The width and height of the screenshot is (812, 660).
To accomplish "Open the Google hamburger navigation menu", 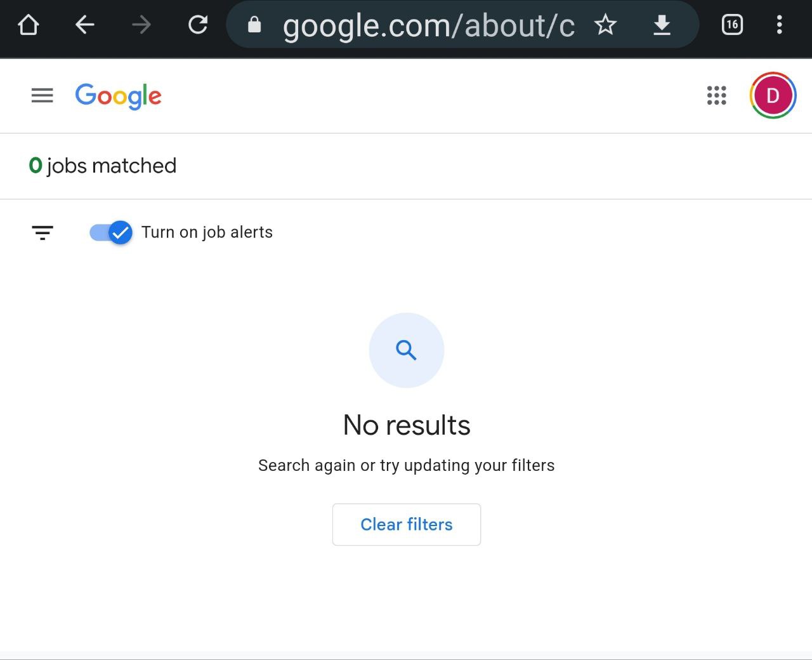I will (43, 96).
